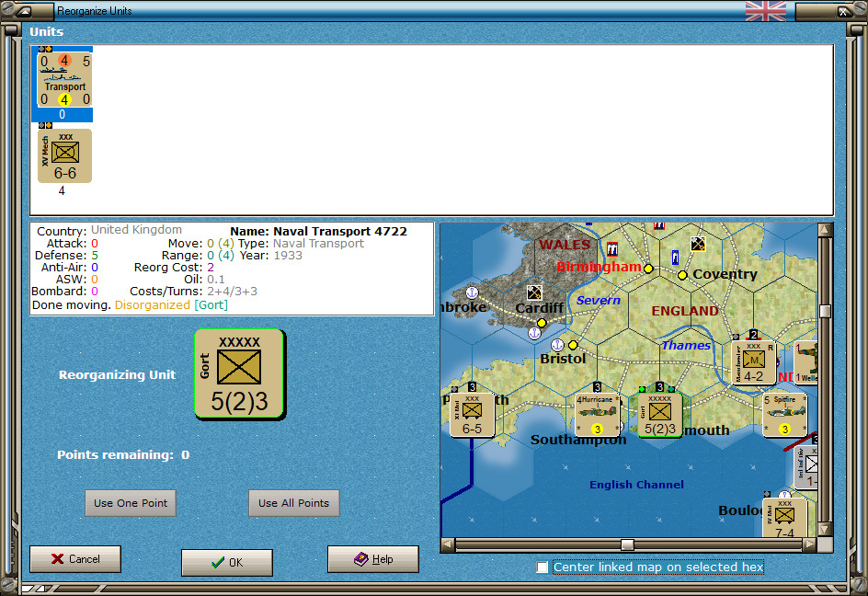Screen dimensions: 868x596
Task: Select the Hurricane air unit on map
Action: click(598, 416)
